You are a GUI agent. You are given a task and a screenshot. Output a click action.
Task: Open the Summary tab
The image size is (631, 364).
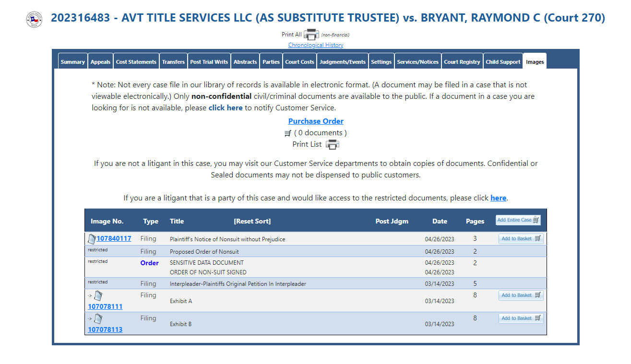(73, 61)
